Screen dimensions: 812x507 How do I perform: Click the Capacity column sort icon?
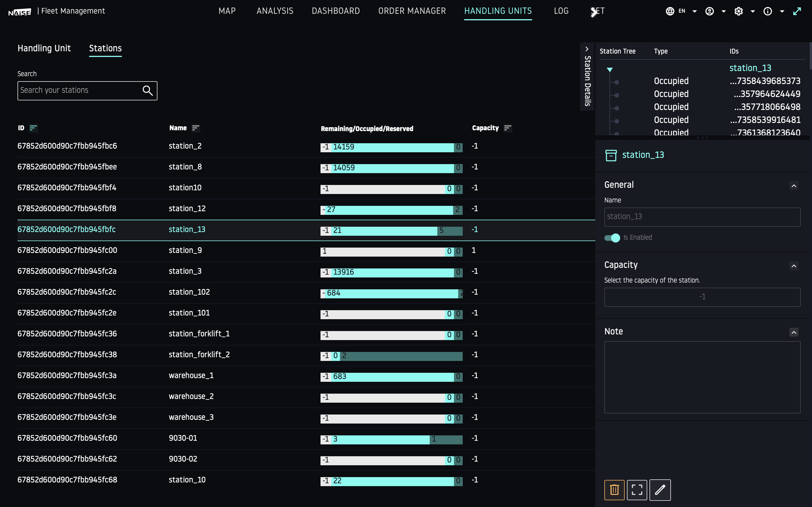[508, 128]
